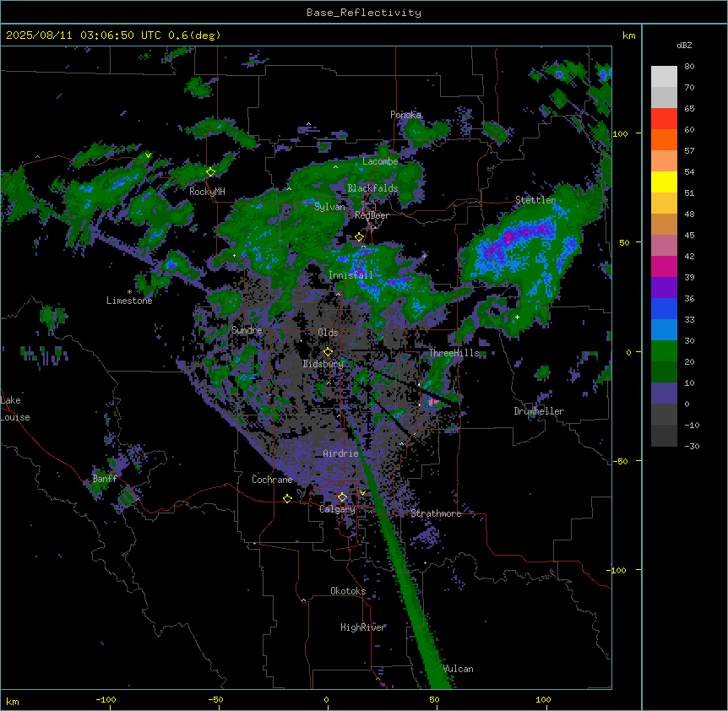Click the bright orange legend swatch below red
This screenshot has height=711, width=728.
[x=664, y=139]
